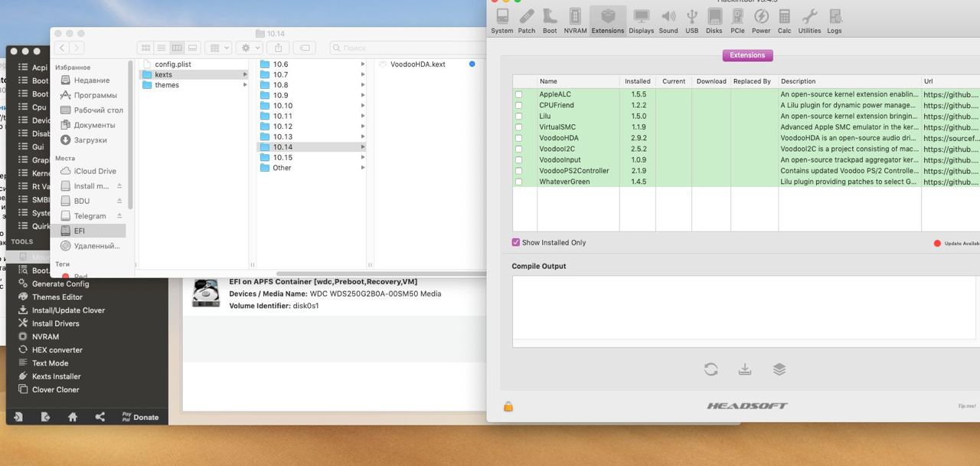Click the stacked layers icon below Compile Output

pos(779,369)
